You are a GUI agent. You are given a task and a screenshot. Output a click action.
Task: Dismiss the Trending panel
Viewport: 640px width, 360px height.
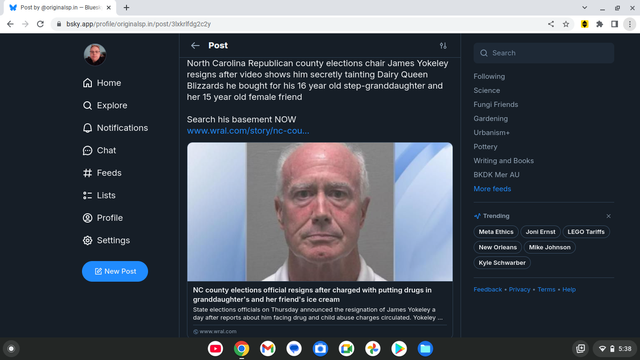608,216
